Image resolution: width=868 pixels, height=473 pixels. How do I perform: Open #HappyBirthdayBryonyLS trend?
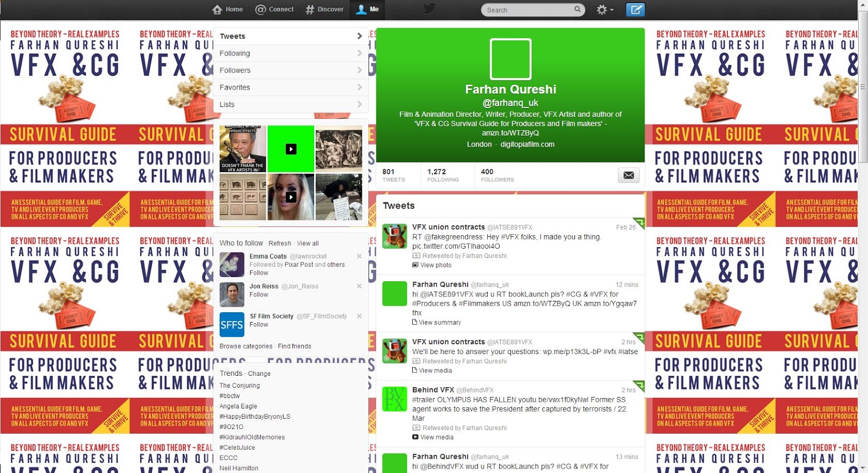[x=255, y=417]
